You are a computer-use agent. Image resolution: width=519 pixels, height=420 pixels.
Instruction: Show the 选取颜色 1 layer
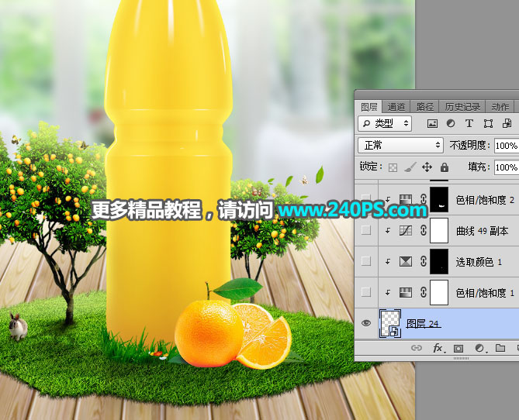pos(366,262)
